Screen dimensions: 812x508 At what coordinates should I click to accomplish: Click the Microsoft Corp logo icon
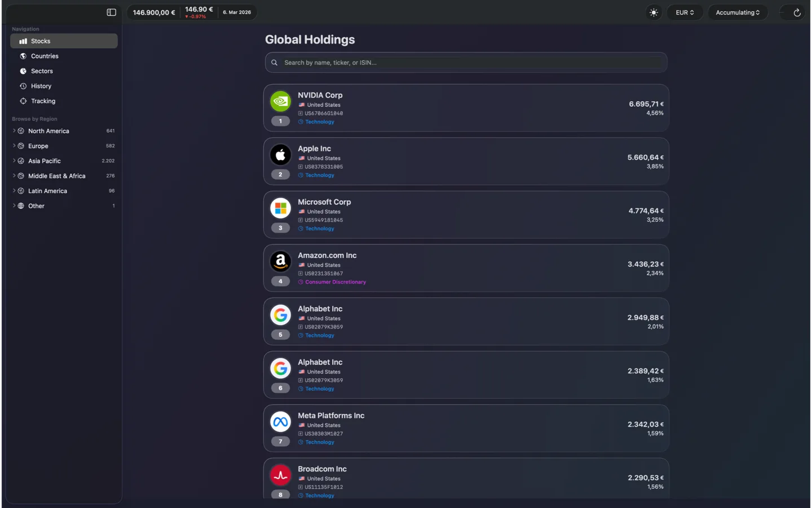click(280, 208)
